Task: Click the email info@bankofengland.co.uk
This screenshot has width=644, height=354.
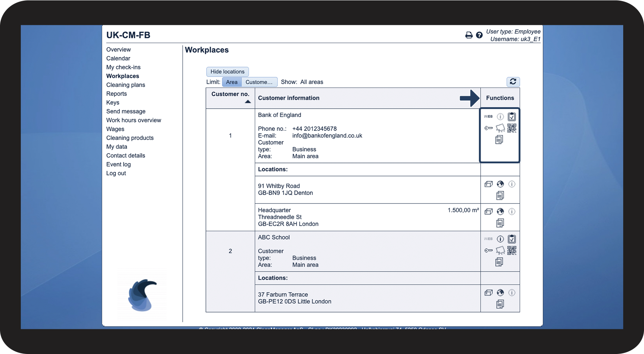Action: point(327,136)
